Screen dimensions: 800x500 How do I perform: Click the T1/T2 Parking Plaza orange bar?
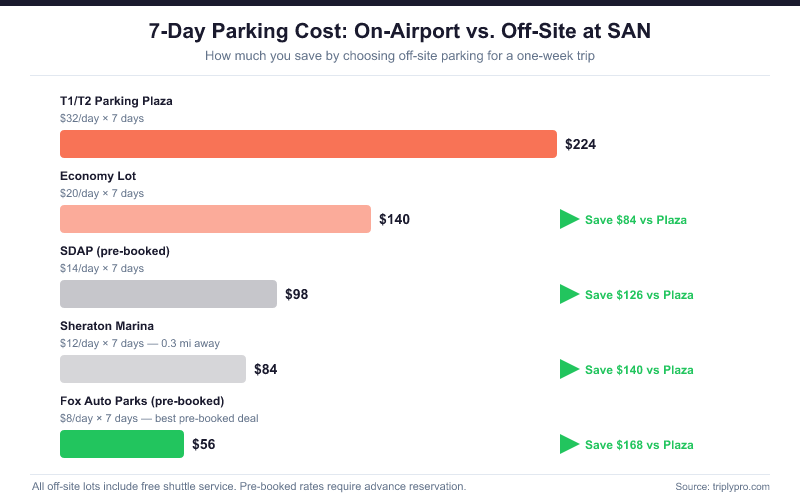point(308,144)
